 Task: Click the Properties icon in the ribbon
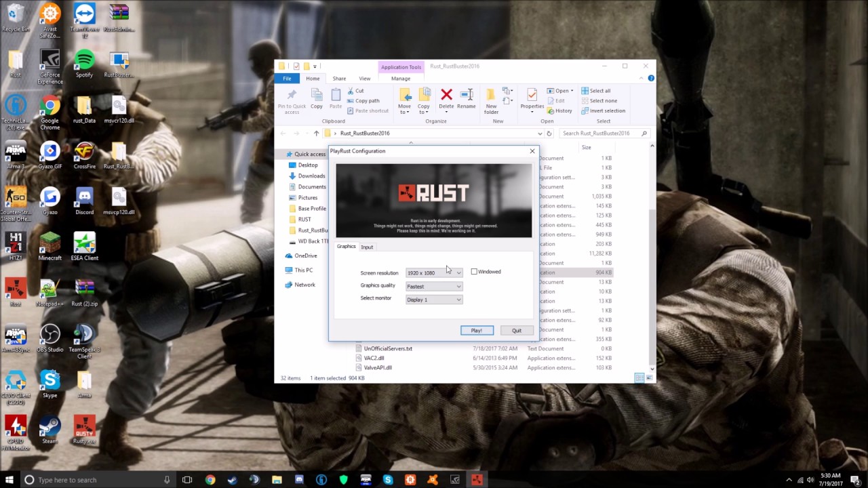[532, 94]
